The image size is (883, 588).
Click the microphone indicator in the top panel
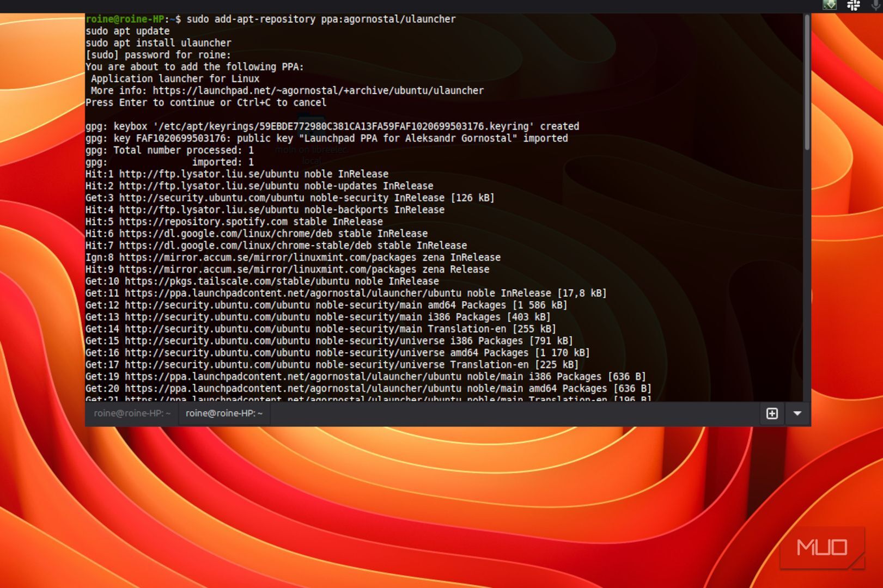pos(876,5)
